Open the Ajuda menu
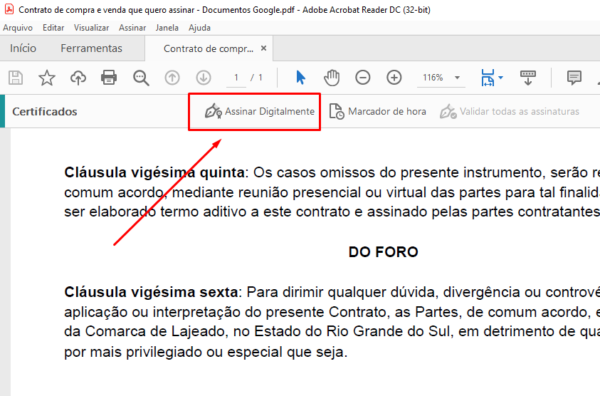The image size is (600, 396). click(x=199, y=28)
